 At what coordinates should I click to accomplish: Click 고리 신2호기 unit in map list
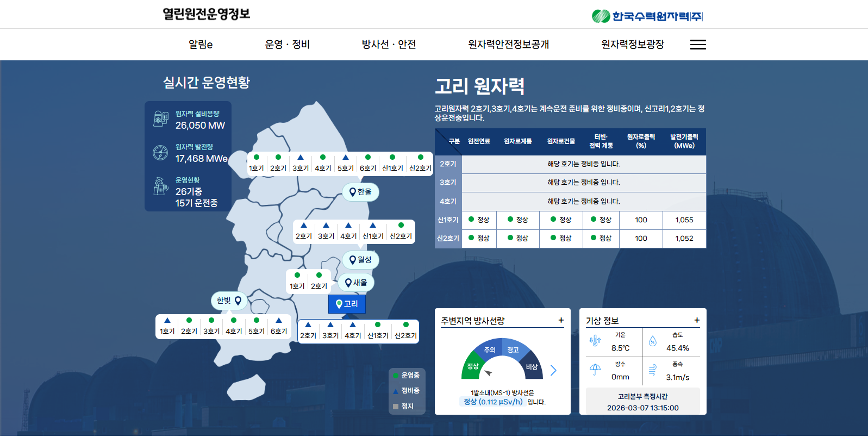point(405,331)
